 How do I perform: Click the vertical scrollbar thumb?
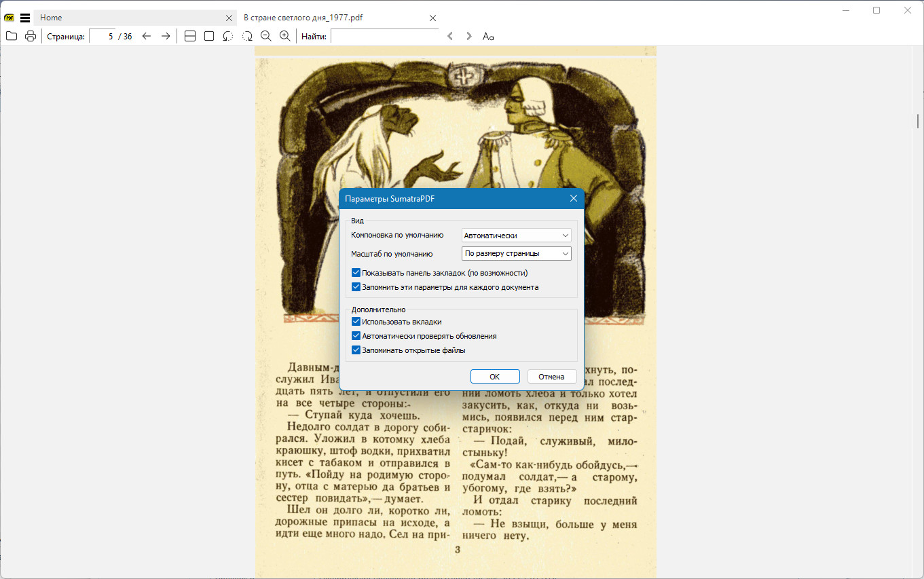click(918, 121)
